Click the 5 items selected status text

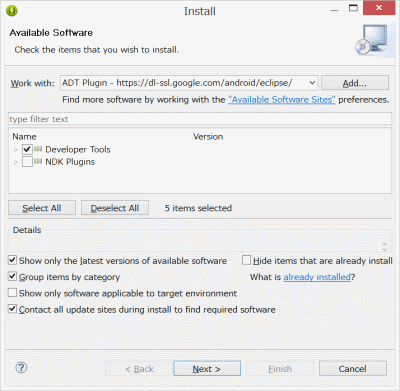click(x=198, y=208)
